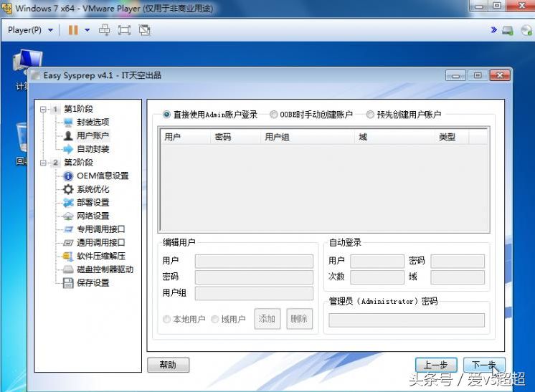Screen dimensions: 535x392
Task: Collapse the 第1阶段 tree node
Action: (x=43, y=109)
